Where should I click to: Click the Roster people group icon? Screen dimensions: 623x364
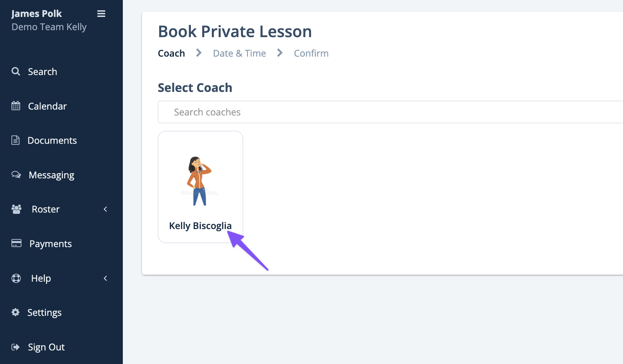click(17, 209)
